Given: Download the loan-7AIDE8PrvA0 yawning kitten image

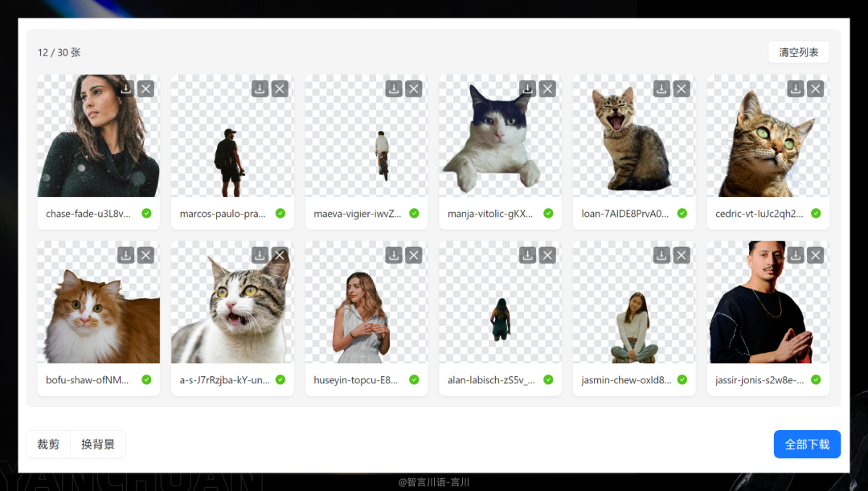Looking at the screenshot, I should (x=661, y=88).
